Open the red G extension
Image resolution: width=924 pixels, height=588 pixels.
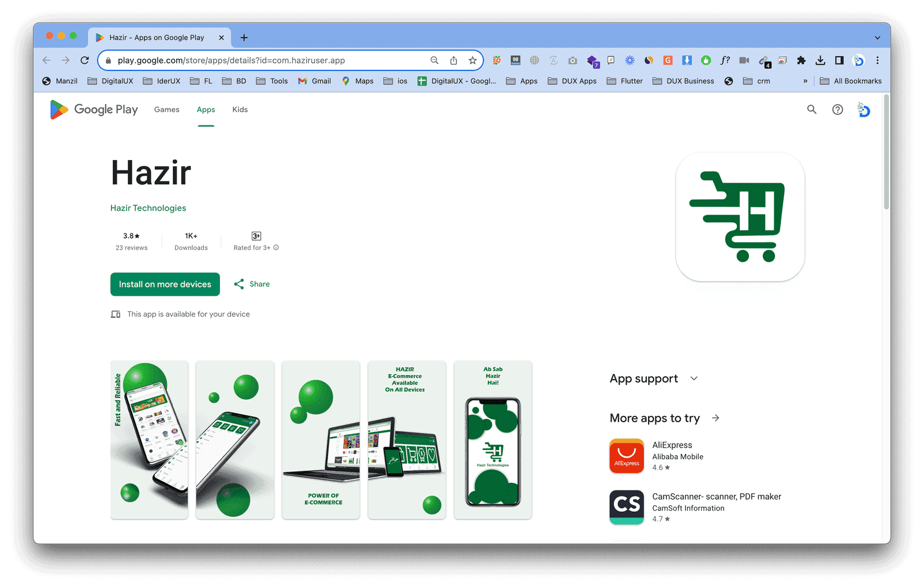(668, 60)
